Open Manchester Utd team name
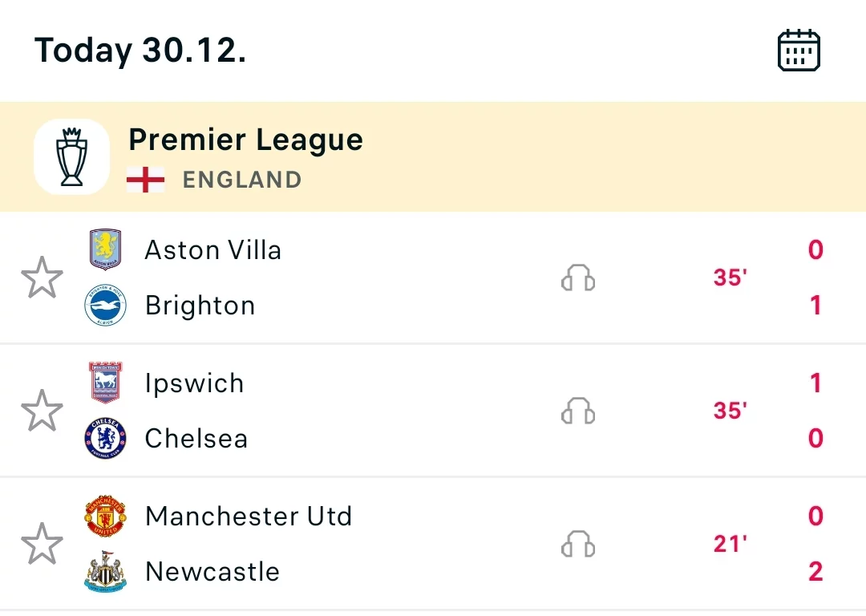Image resolution: width=866 pixels, height=616 pixels. [x=249, y=517]
